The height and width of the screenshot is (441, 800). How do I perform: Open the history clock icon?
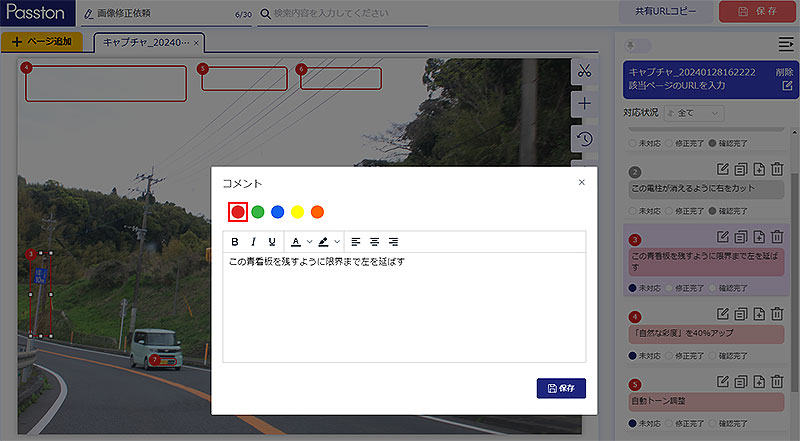pyautogui.click(x=585, y=138)
